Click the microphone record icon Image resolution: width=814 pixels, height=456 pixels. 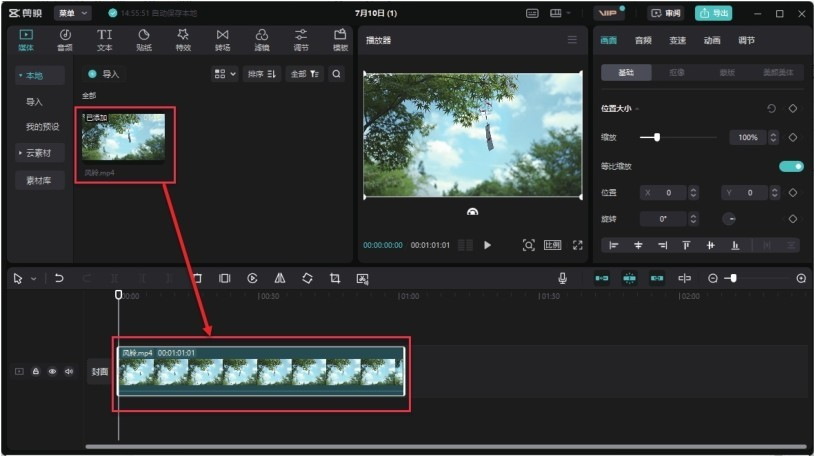(x=563, y=278)
